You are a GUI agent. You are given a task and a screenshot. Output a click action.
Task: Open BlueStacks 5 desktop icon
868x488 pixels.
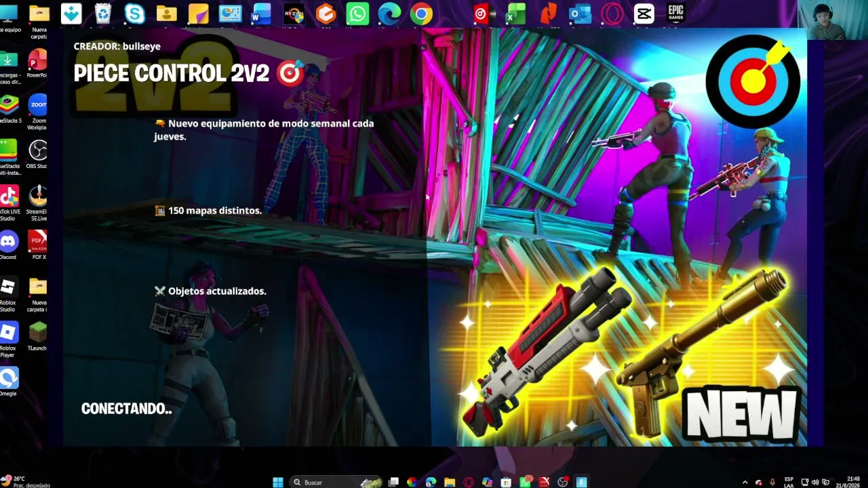click(x=9, y=109)
